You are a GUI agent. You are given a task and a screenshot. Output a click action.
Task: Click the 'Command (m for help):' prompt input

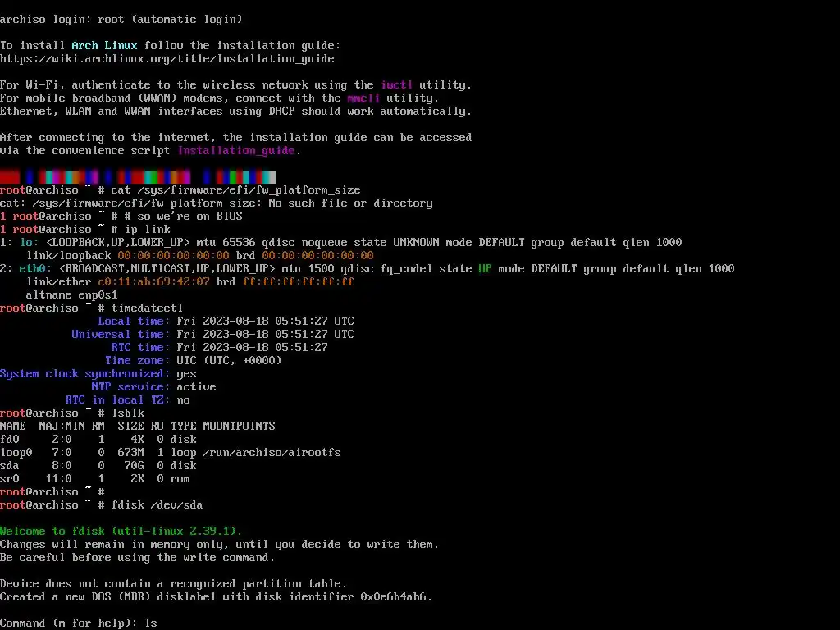151,623
